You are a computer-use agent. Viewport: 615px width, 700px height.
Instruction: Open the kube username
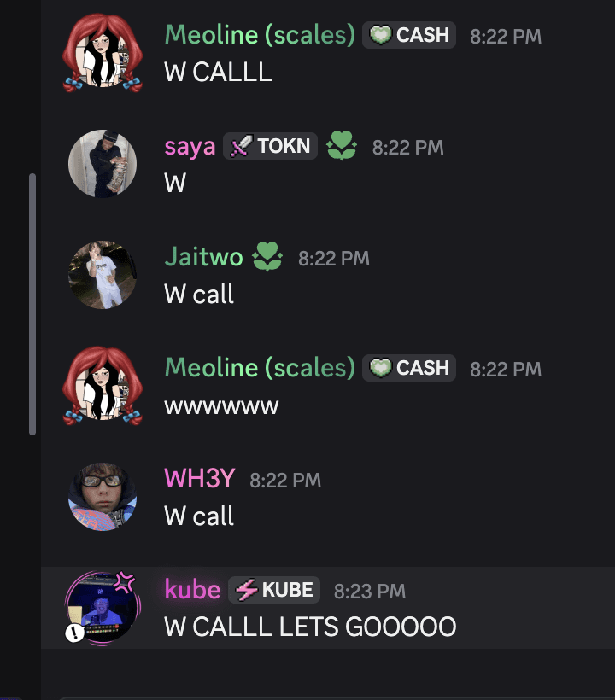(192, 590)
